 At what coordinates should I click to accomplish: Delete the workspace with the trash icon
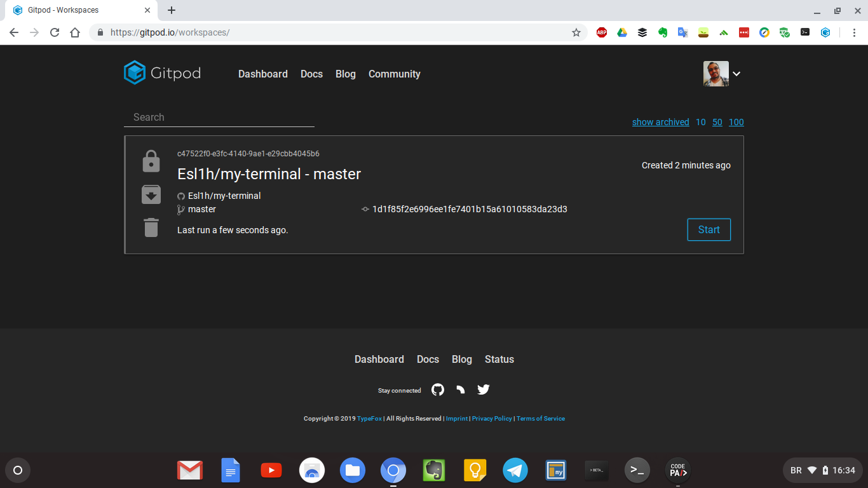tap(151, 227)
